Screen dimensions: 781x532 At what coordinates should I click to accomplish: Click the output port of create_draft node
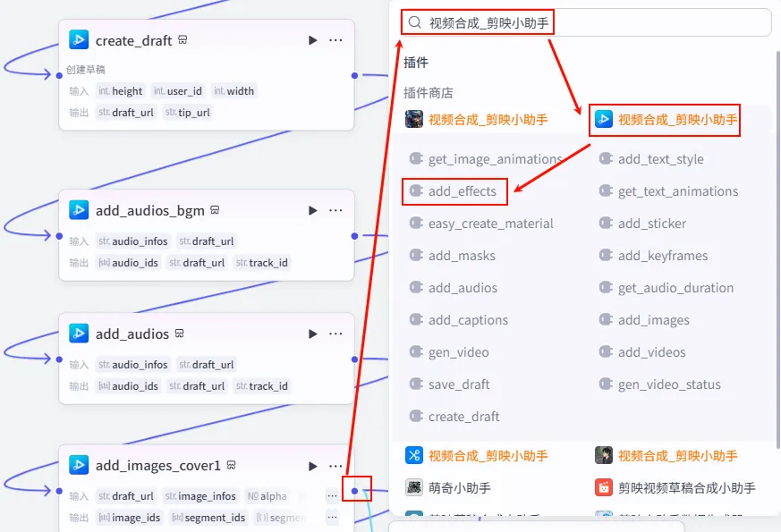[x=354, y=76]
